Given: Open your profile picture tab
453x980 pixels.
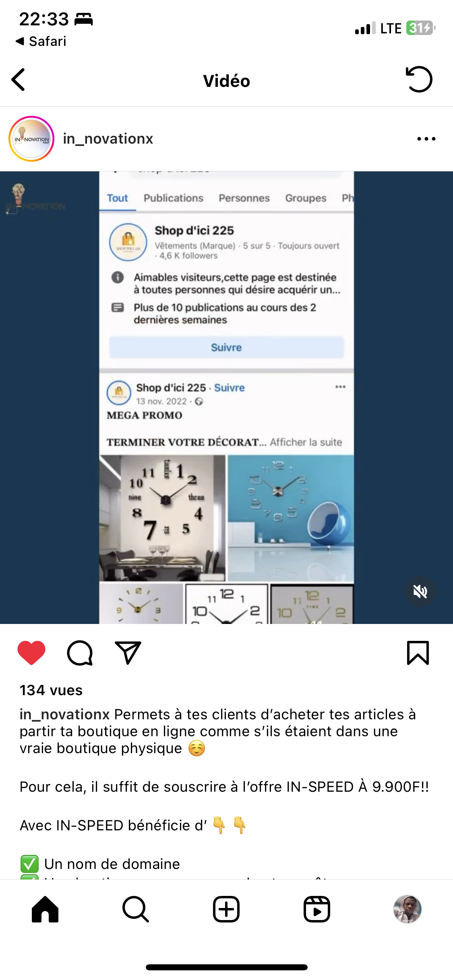Looking at the screenshot, I should (407, 909).
